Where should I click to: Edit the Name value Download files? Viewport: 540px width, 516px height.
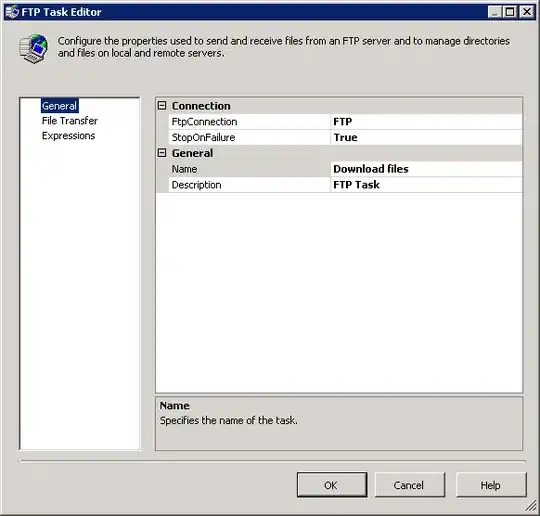(x=426, y=169)
